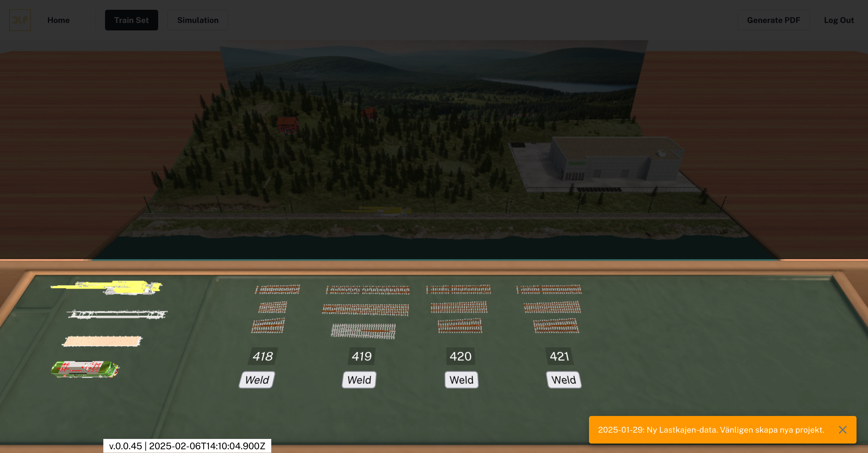
Task: Pick bottom track piece of set 420
Action: point(460,326)
